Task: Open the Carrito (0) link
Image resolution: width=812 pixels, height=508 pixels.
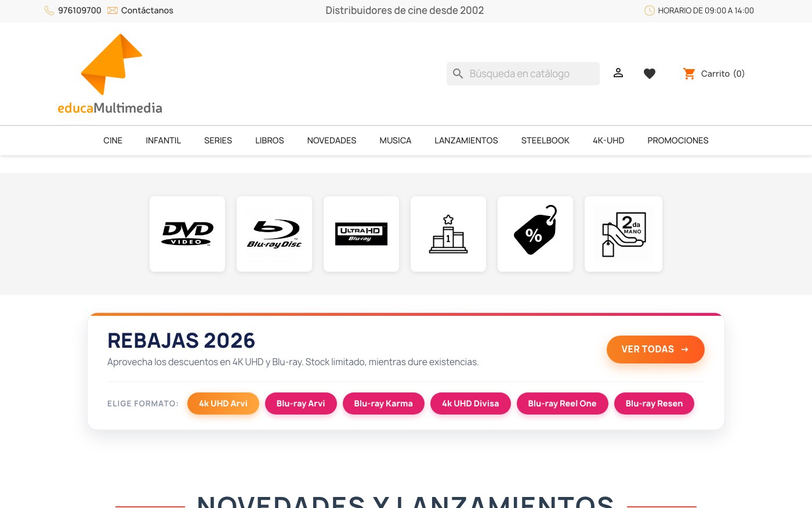Action: pos(723,74)
